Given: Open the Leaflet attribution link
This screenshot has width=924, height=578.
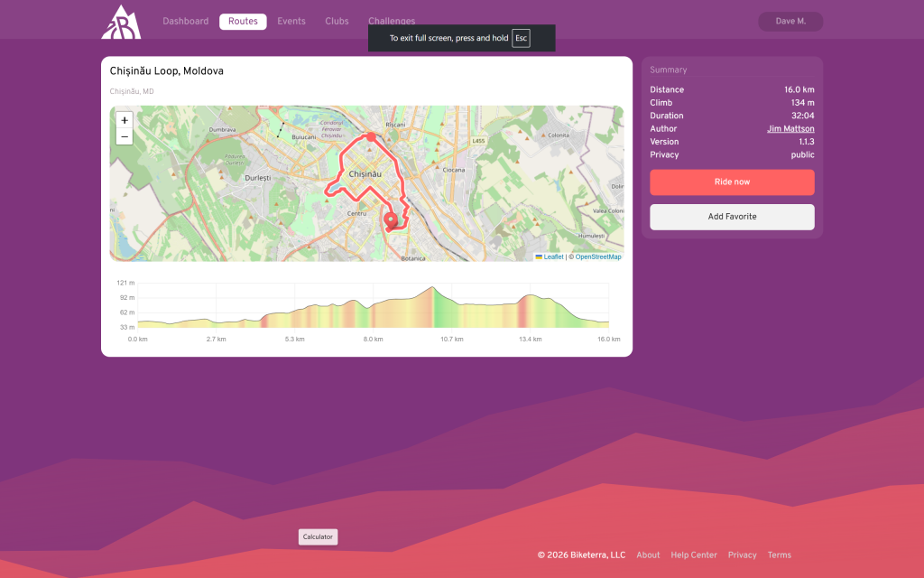Looking at the screenshot, I should point(553,257).
